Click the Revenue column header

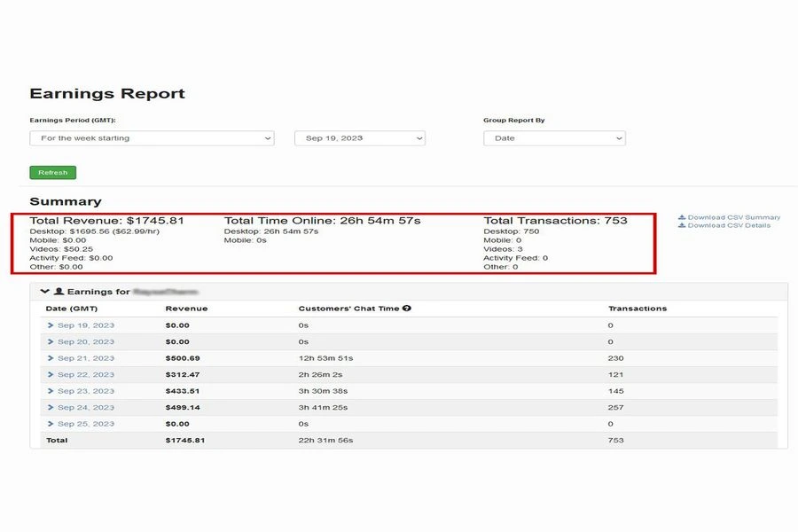[186, 309]
